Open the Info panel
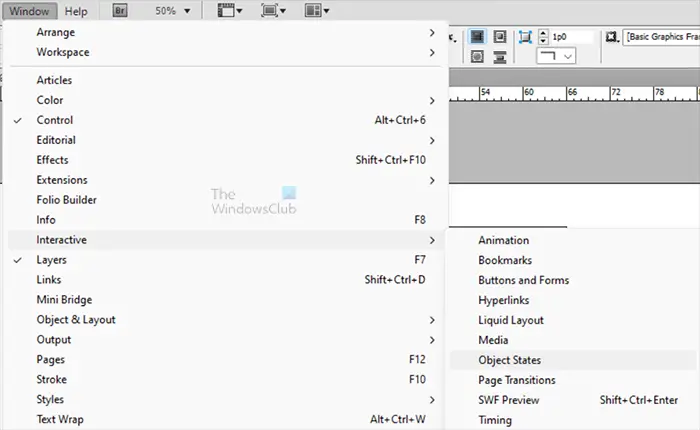700x430 pixels. pyautogui.click(x=226, y=220)
